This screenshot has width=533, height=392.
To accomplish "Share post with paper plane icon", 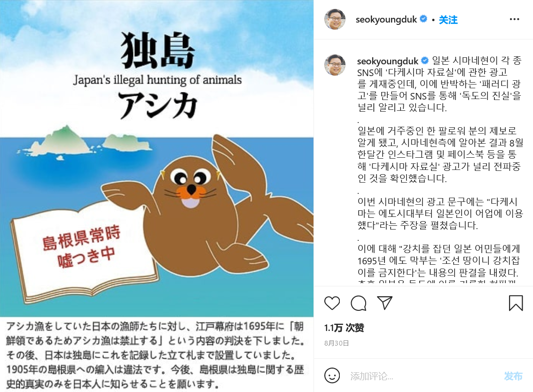I will 385,302.
